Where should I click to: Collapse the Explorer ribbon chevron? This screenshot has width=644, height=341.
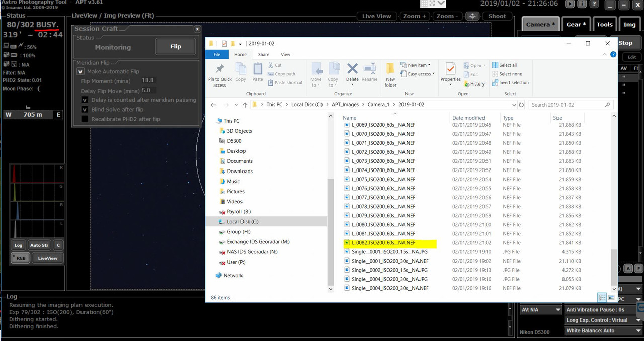(604, 54)
